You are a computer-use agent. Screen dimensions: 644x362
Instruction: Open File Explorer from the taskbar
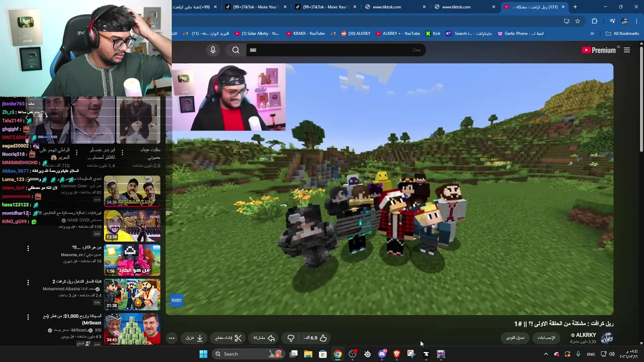click(308, 354)
